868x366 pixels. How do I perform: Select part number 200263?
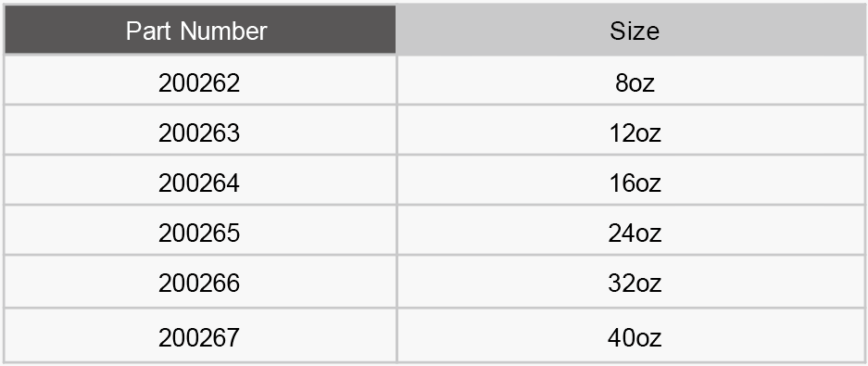[x=199, y=133]
